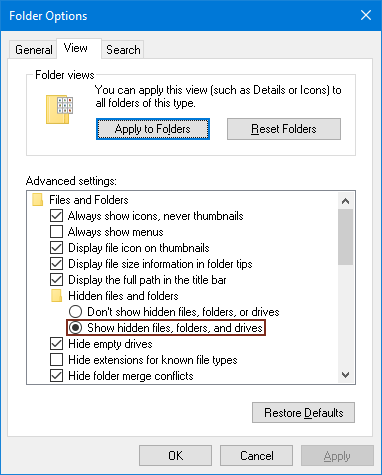The width and height of the screenshot is (382, 475).
Task: Click the scroll down arrow in Advanced settings
Action: pos(345,375)
